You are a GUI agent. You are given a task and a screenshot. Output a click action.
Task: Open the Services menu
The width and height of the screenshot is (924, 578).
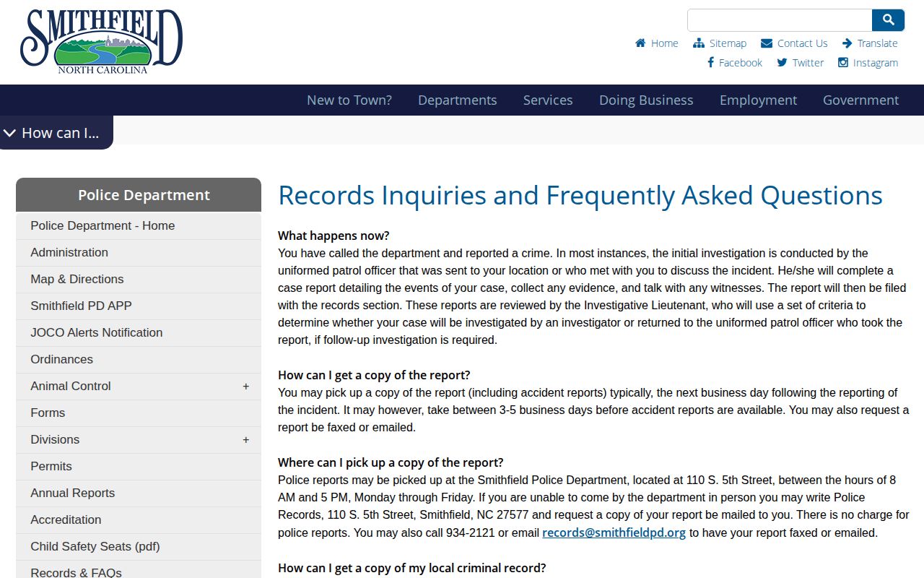click(x=548, y=100)
